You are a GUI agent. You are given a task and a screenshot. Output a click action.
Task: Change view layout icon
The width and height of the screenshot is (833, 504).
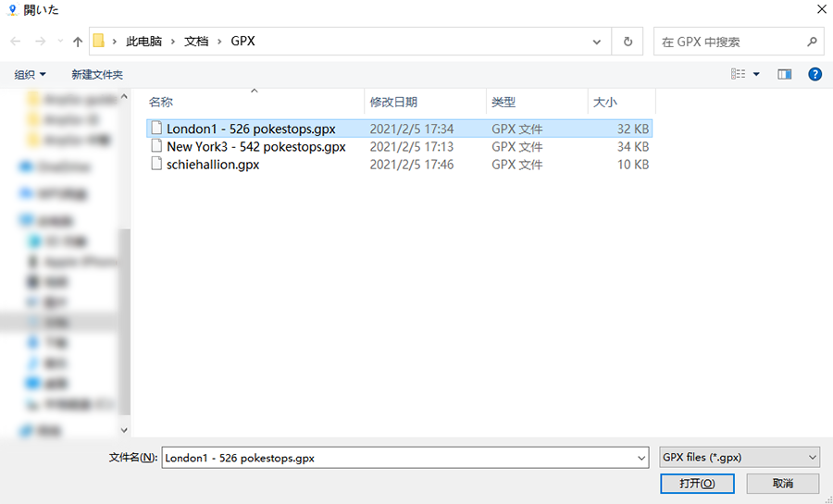coord(738,74)
